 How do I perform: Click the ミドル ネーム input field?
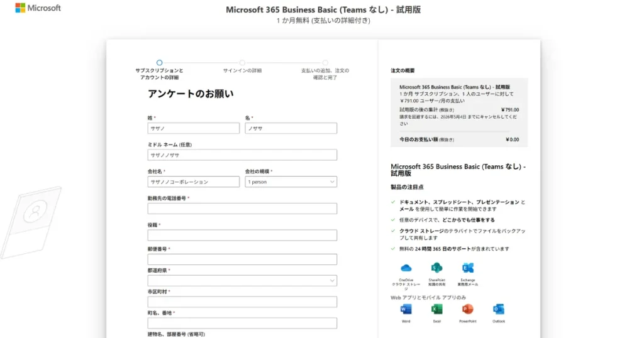[242, 155]
